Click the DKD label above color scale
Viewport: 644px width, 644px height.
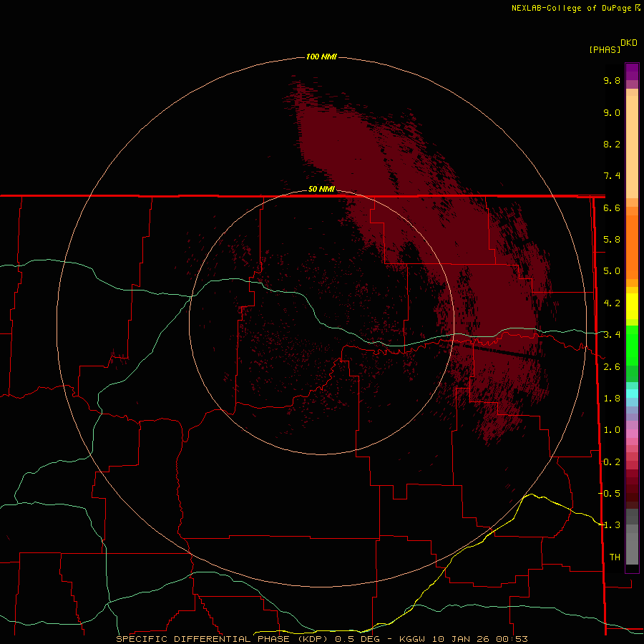pos(629,43)
